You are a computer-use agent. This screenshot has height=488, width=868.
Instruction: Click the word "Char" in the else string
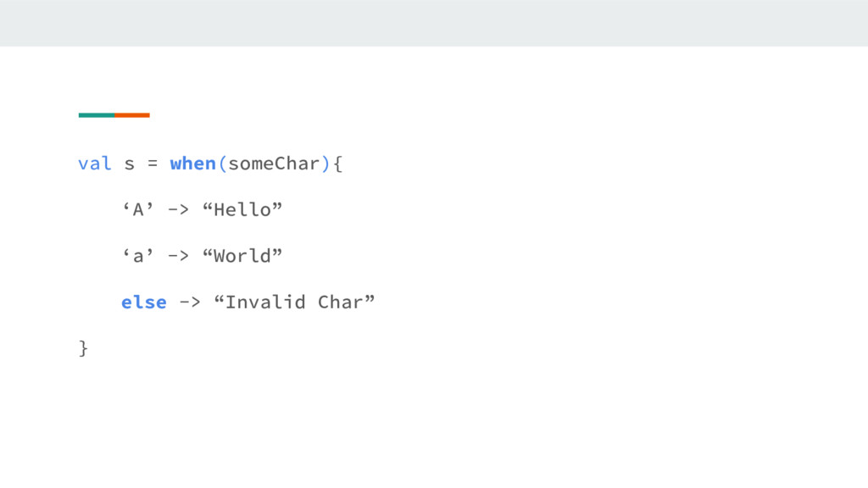point(340,302)
